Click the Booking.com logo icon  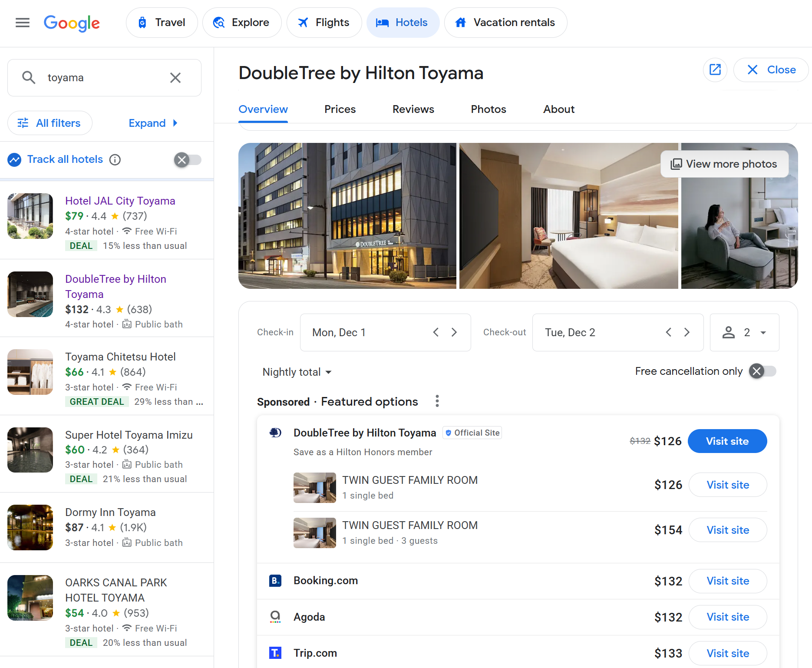tap(275, 580)
